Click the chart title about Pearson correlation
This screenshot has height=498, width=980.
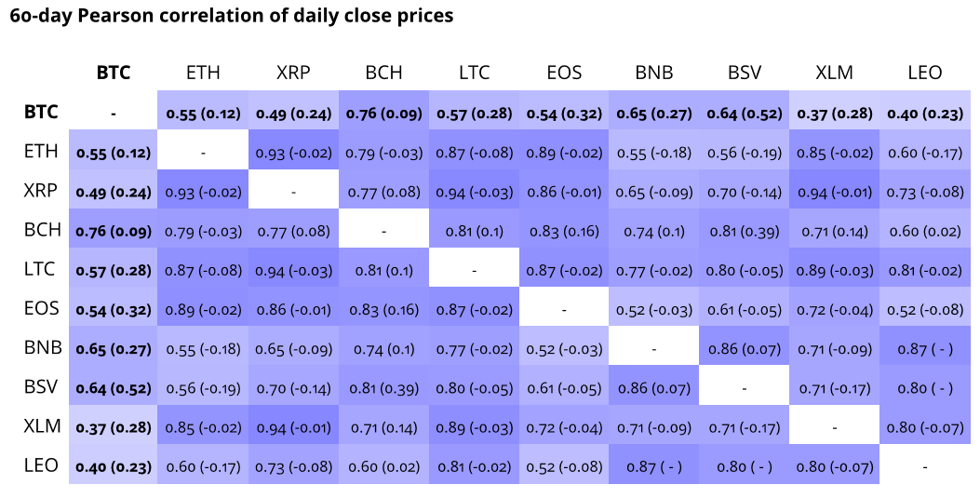coord(232,16)
